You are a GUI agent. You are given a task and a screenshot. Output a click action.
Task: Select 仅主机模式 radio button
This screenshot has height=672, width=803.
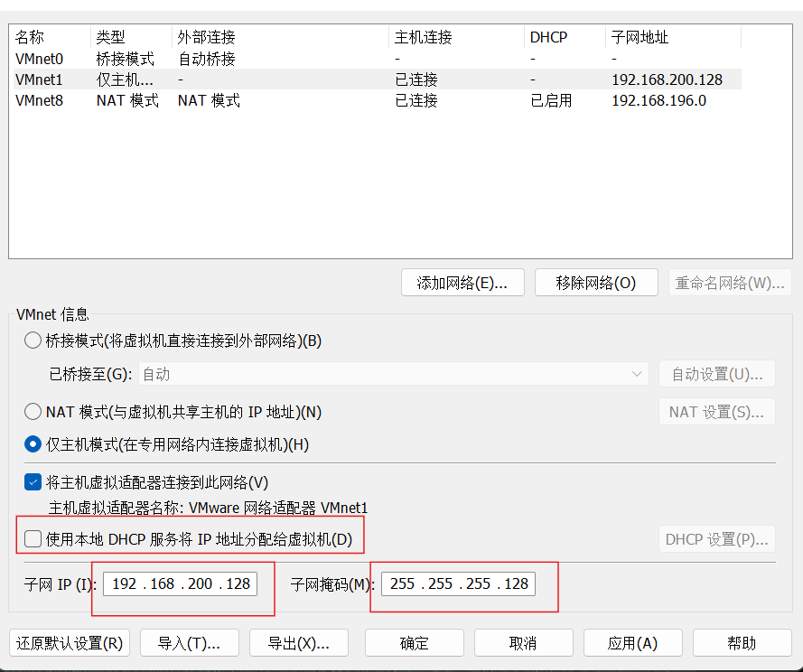(33, 444)
